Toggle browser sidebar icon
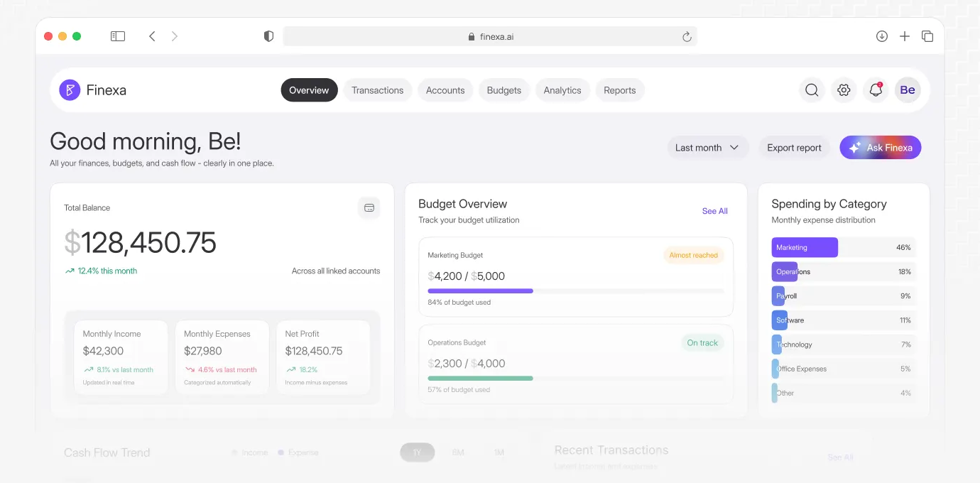The width and height of the screenshot is (980, 483). point(118,36)
